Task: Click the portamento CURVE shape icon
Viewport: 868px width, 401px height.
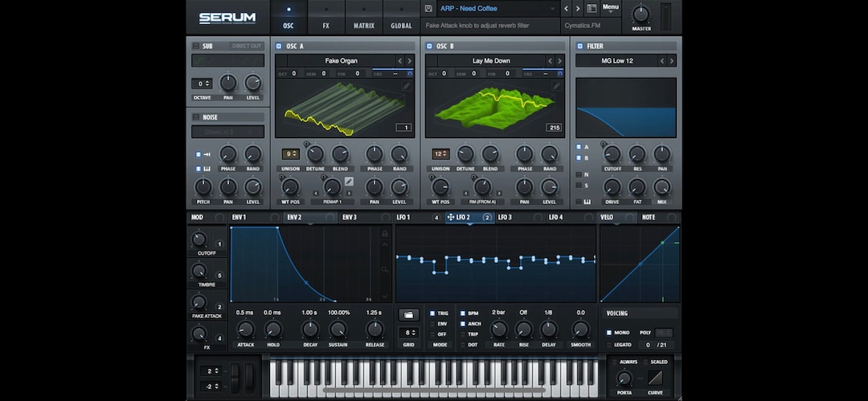Action: click(x=656, y=378)
